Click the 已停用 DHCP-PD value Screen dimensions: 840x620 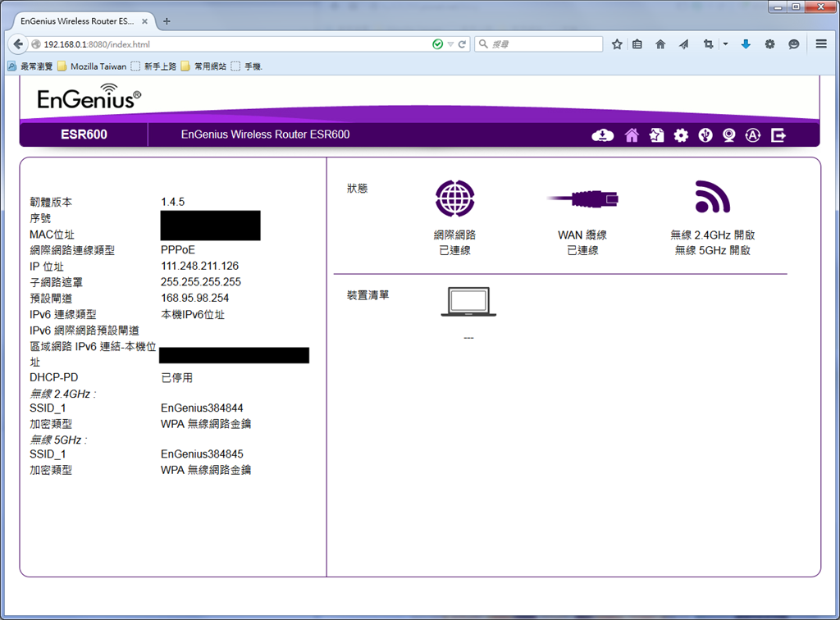tap(177, 377)
